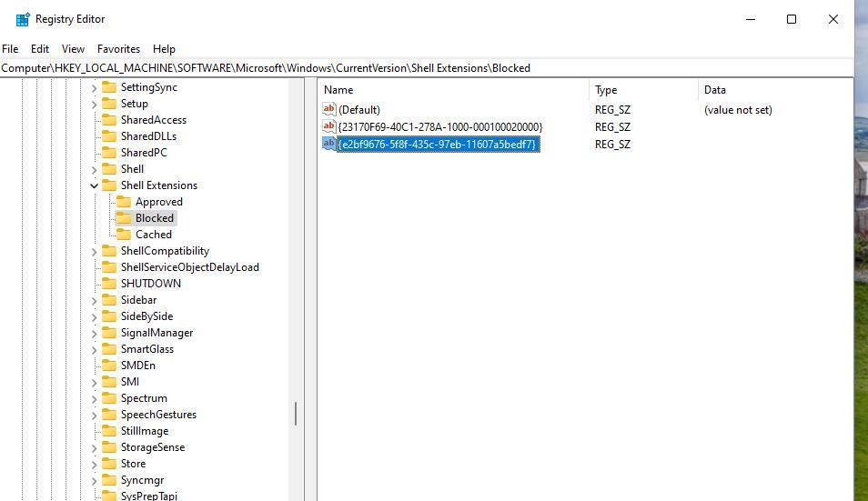
Task: Expand the SmartGlass key
Action: click(x=94, y=350)
